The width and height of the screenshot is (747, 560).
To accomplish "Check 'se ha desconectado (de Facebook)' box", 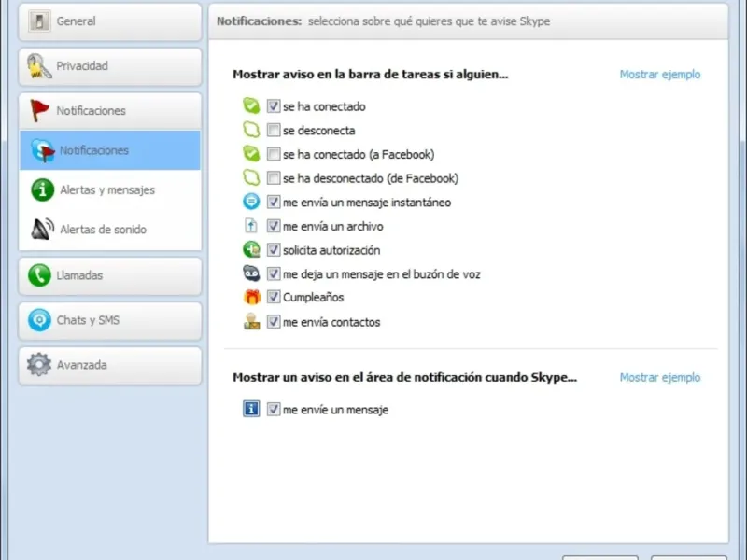I will [x=274, y=178].
